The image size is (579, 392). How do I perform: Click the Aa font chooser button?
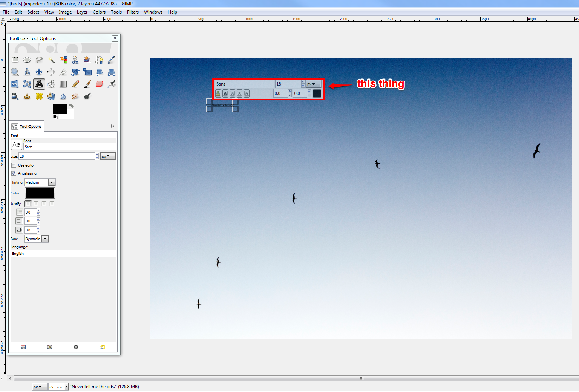[17, 144]
